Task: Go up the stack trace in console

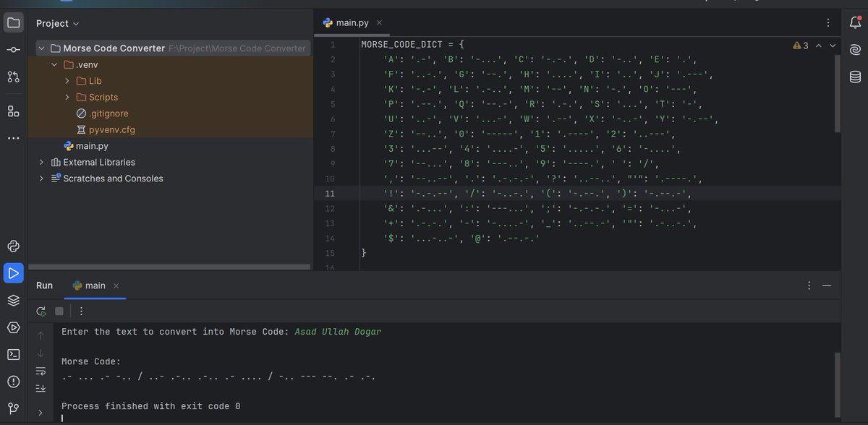Action: coord(41,335)
